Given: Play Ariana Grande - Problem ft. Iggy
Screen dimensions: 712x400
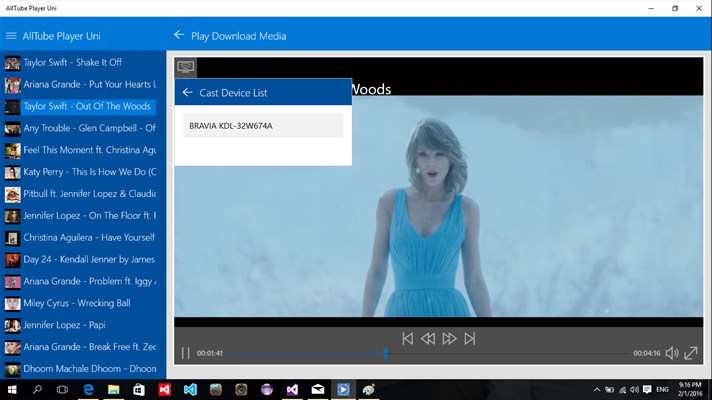Looking at the screenshot, I should (80, 281).
